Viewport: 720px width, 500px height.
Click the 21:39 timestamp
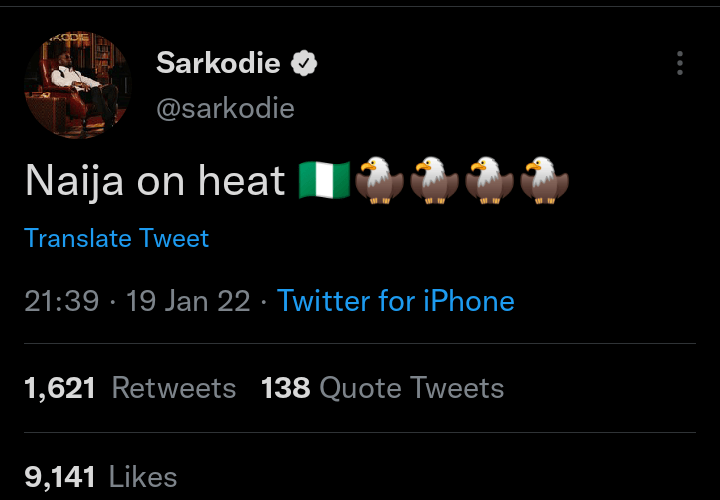point(61,301)
